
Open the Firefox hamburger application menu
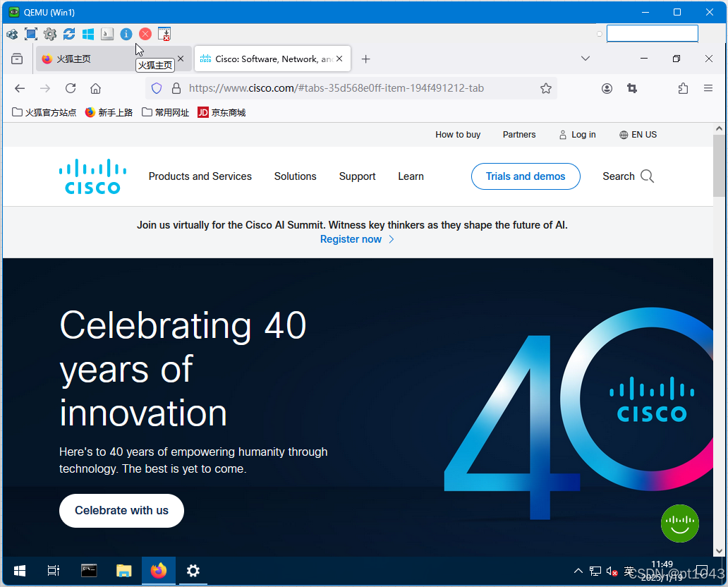708,88
